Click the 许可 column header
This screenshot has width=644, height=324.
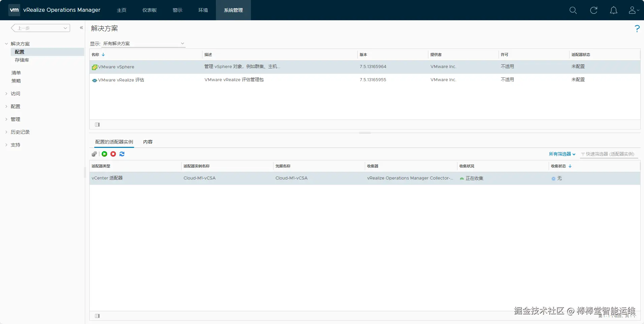coord(534,55)
